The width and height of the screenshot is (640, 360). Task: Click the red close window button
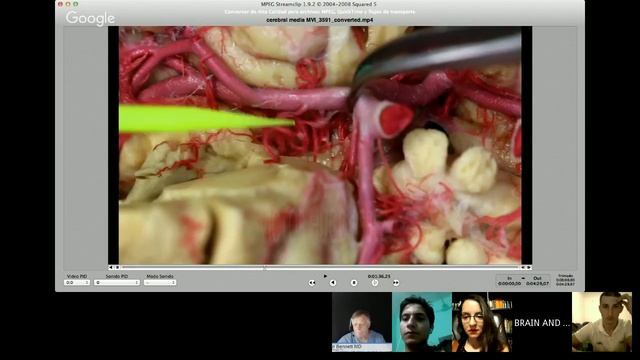60,4
